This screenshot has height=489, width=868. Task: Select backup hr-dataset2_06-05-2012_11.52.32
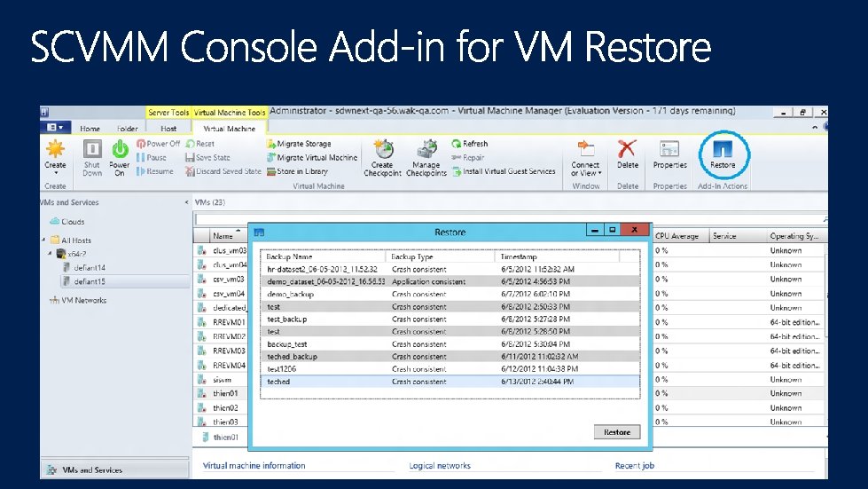450,269
